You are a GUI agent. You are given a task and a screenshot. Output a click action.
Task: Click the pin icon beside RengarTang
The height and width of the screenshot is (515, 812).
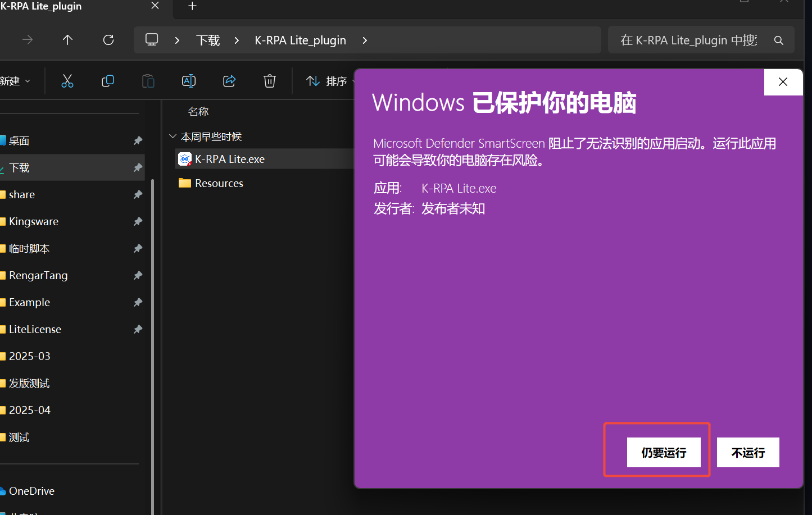(138, 276)
